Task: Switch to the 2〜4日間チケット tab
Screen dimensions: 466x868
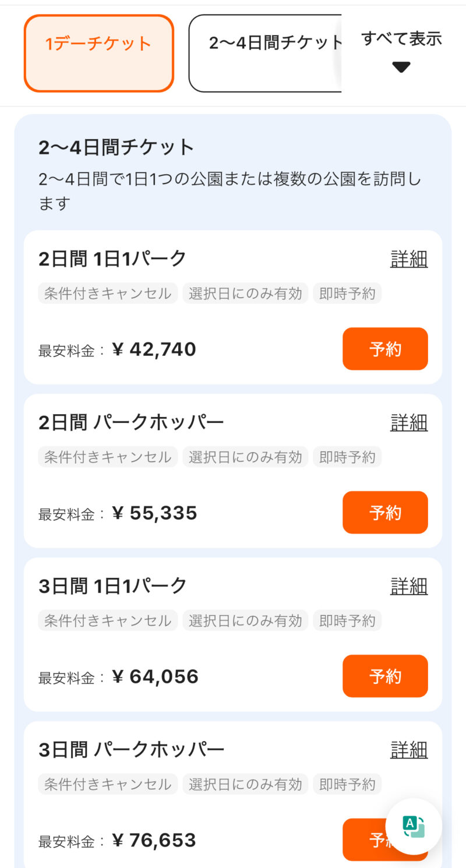Action: point(266,54)
